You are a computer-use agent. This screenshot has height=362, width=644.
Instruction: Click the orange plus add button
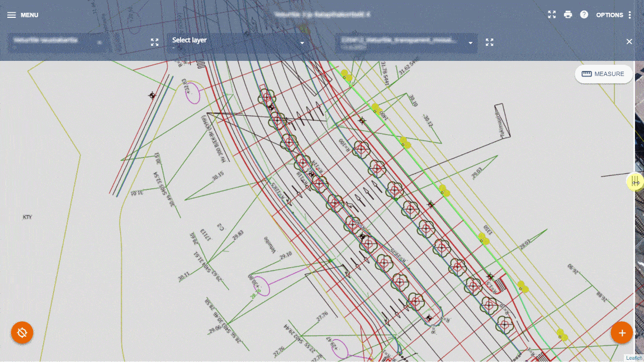[622, 333]
